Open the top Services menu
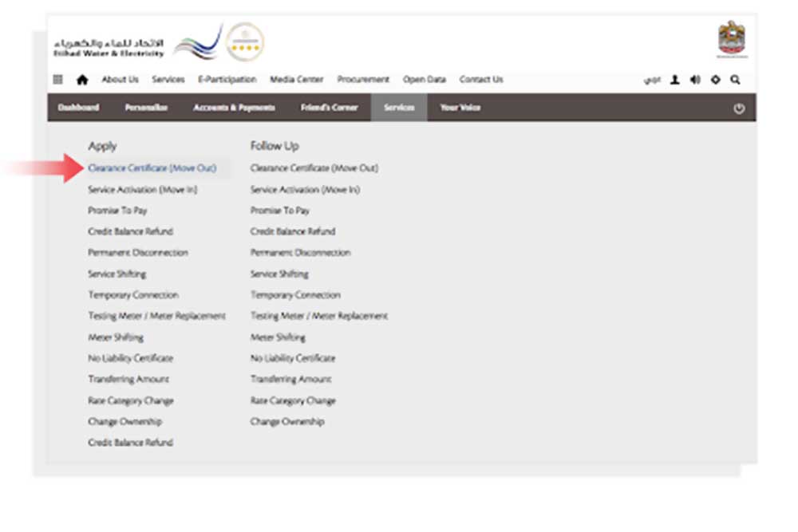Image resolution: width=798 pixels, height=532 pixels. 168,79
